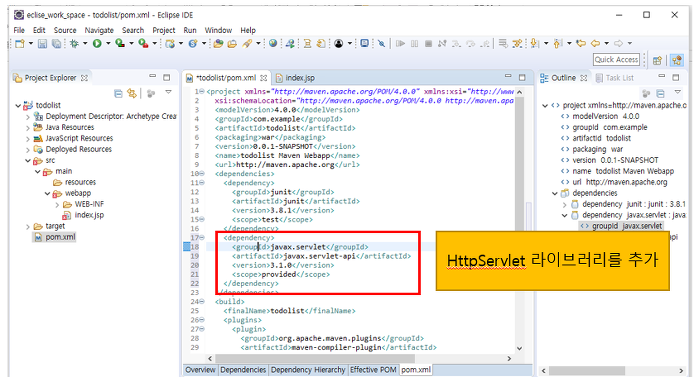Screen dimensions: 694x377
Task: Open the Run button dropdown arrow
Action: (108, 43)
